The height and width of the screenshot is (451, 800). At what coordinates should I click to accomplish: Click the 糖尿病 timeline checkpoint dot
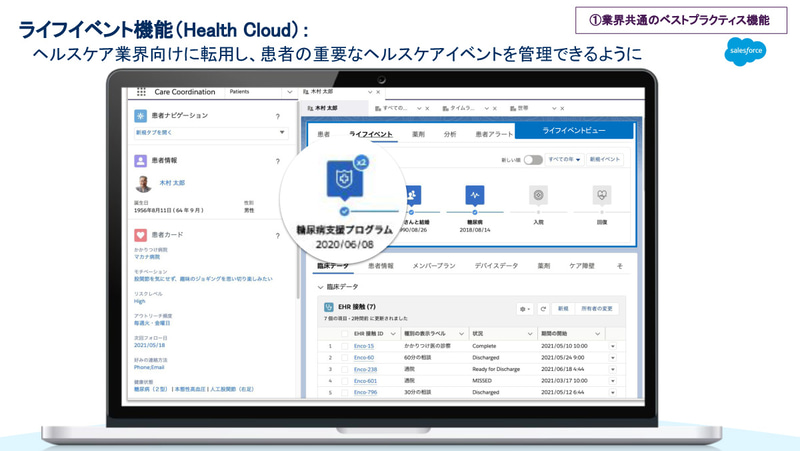pos(474,212)
